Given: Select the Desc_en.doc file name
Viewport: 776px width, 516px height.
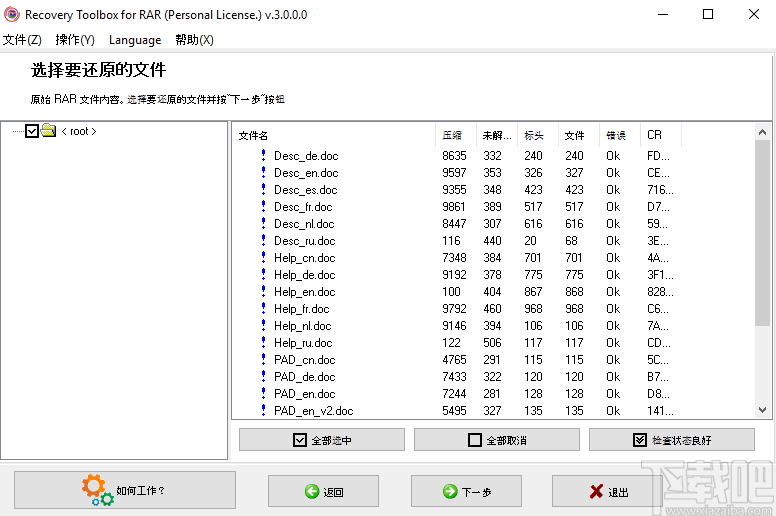Looking at the screenshot, I should pos(306,173).
